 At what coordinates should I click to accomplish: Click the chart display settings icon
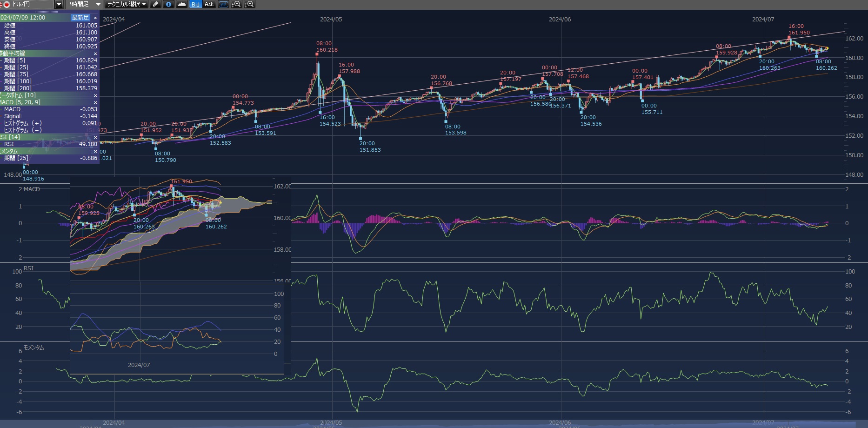(x=224, y=4)
